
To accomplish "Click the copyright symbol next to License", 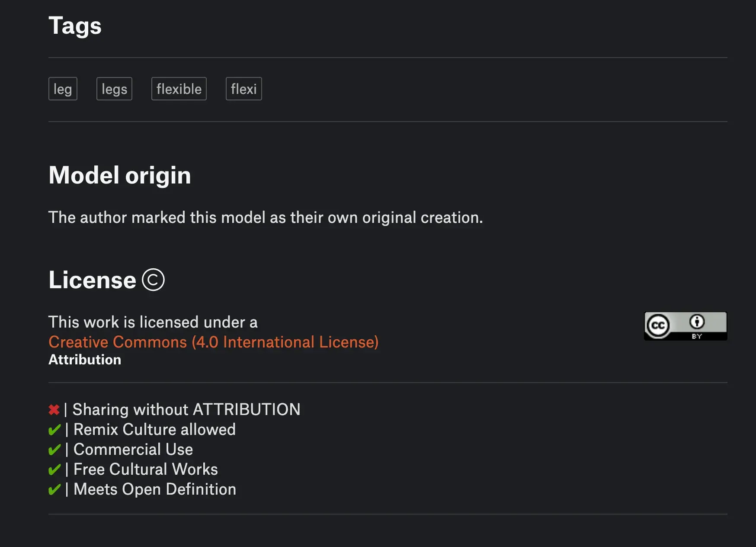I will (153, 280).
